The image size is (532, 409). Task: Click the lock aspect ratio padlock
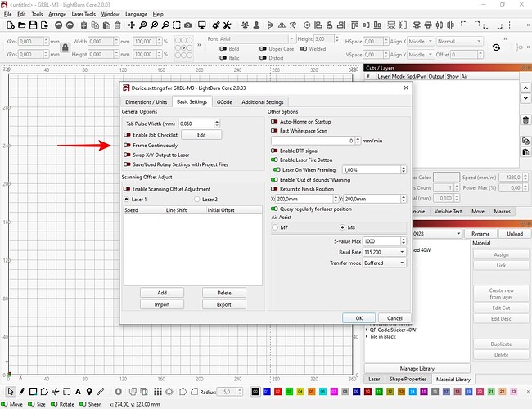[x=65, y=47]
